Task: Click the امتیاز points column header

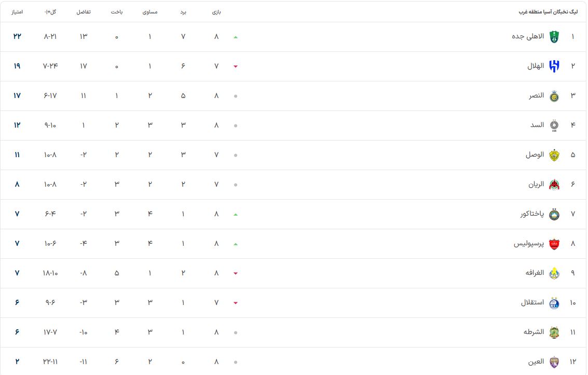Action: pos(17,12)
